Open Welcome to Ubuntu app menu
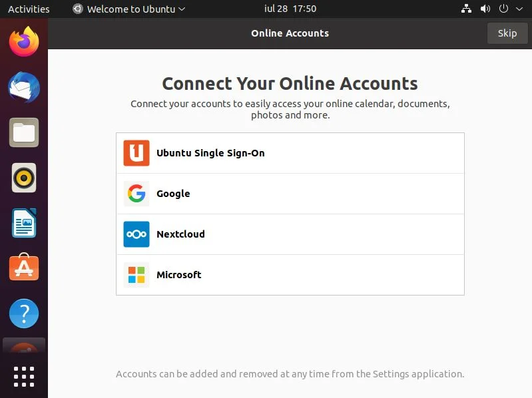The height and width of the screenshot is (398, 532). tap(129, 9)
